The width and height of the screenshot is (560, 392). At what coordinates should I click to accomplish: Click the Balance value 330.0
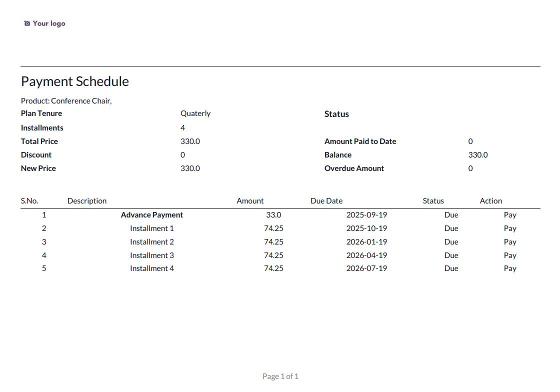click(x=478, y=155)
